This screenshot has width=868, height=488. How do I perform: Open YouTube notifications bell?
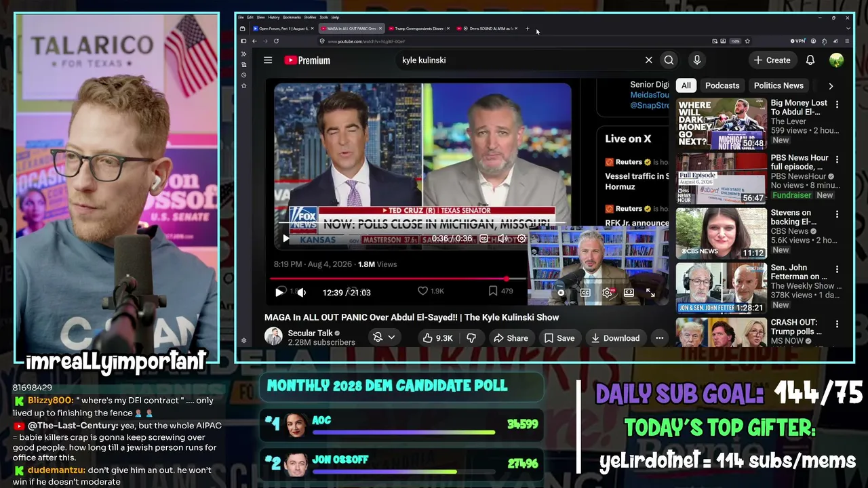point(810,60)
